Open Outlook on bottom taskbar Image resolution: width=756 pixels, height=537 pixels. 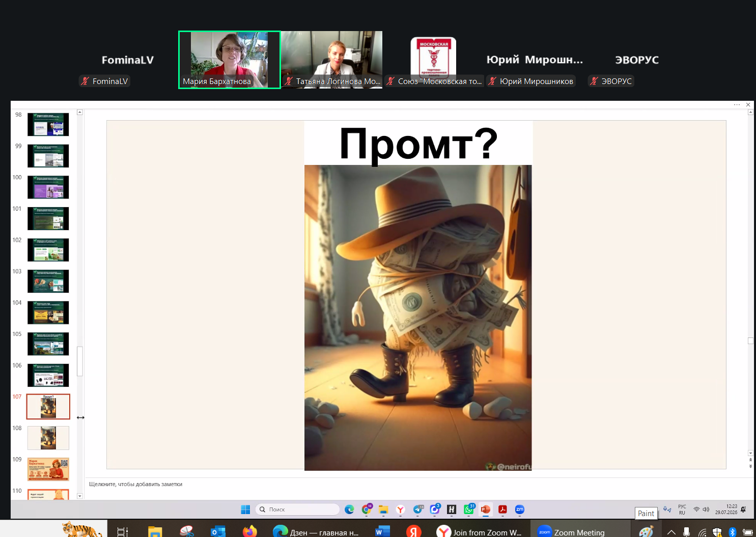coord(218,532)
